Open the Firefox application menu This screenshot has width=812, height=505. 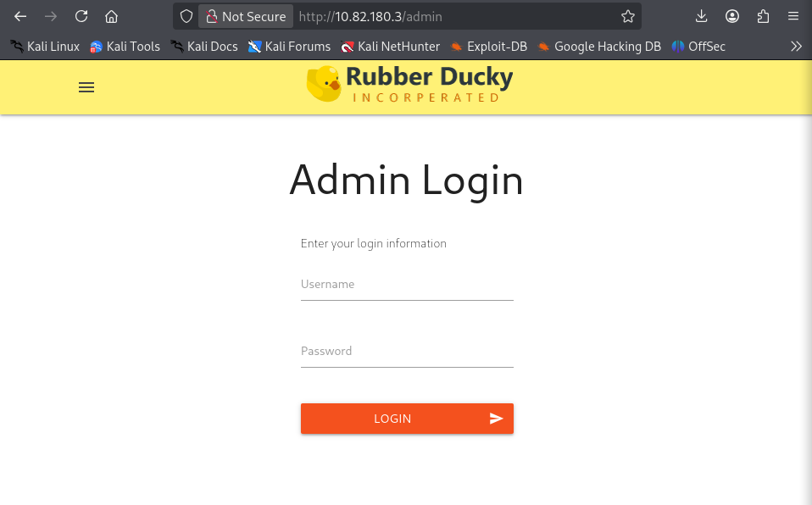click(x=793, y=17)
